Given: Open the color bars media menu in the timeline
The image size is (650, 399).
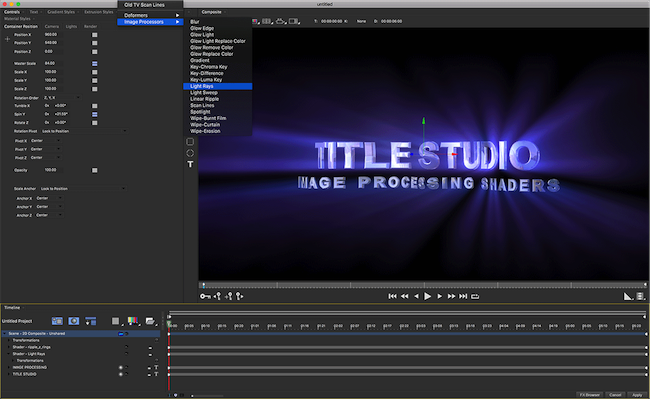Looking at the screenshot, I should tap(133, 321).
